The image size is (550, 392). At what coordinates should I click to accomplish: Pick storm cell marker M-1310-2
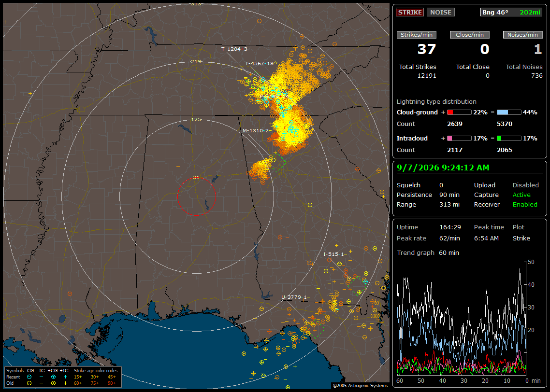(257, 131)
